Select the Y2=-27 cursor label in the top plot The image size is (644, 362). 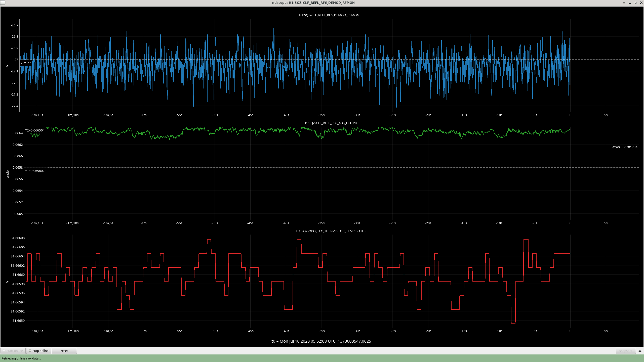[26, 63]
